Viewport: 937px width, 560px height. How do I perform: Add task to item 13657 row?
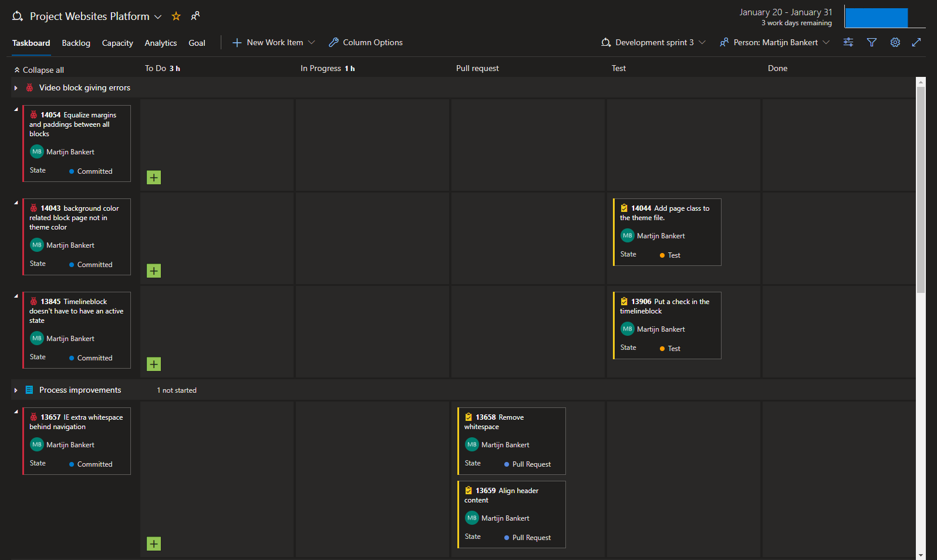(154, 544)
